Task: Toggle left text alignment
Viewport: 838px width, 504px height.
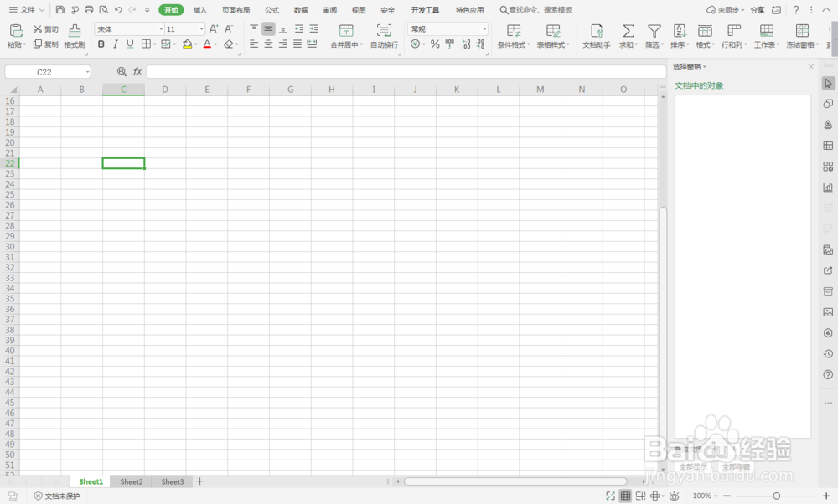Action: pyautogui.click(x=254, y=44)
